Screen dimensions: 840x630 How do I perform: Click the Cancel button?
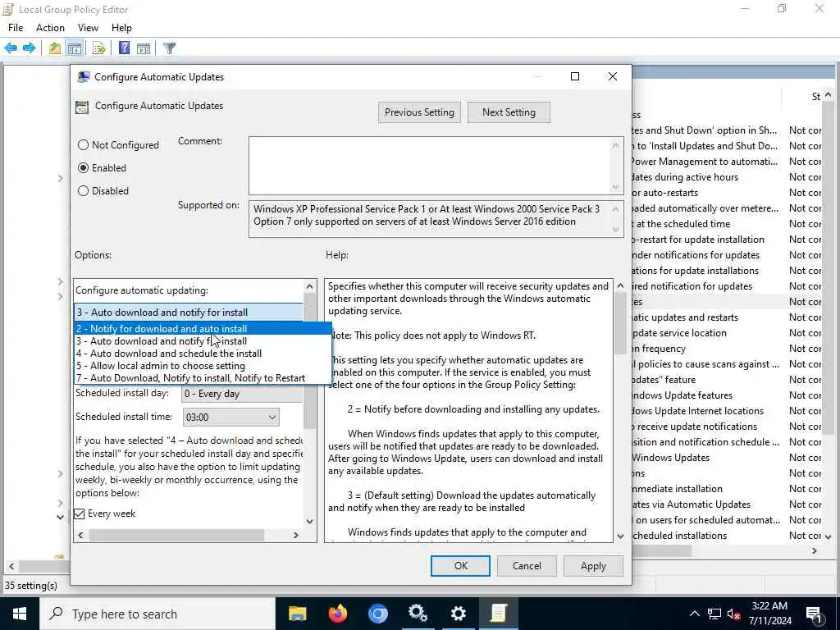(x=527, y=566)
